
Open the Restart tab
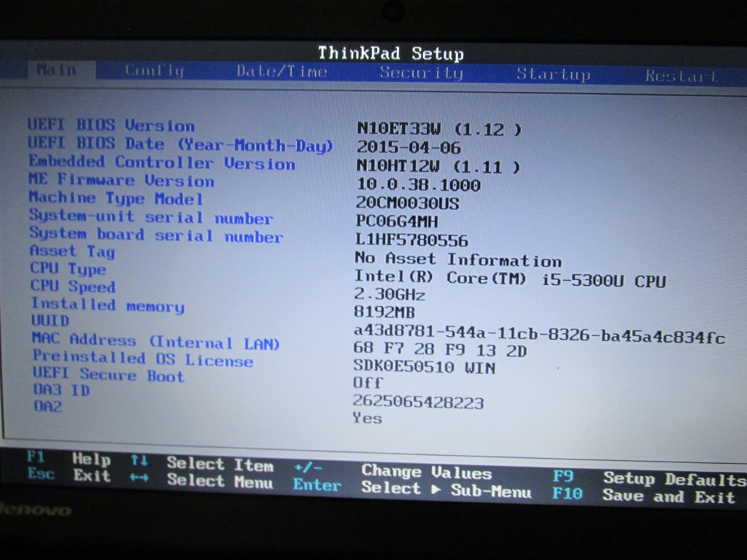[x=681, y=76]
